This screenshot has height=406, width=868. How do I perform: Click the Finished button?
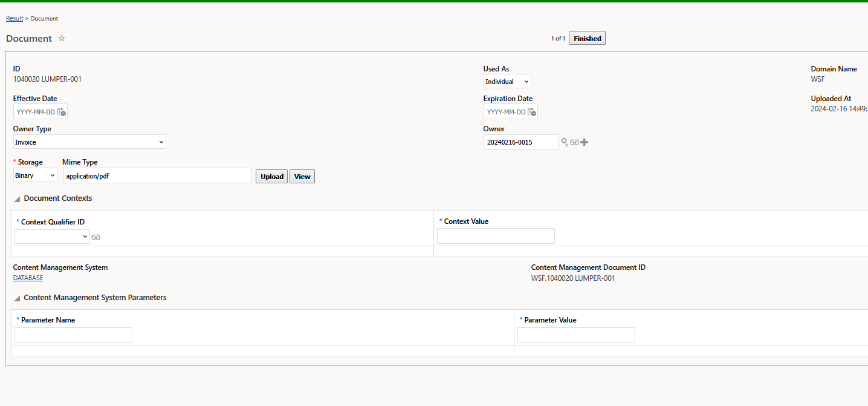click(x=587, y=38)
